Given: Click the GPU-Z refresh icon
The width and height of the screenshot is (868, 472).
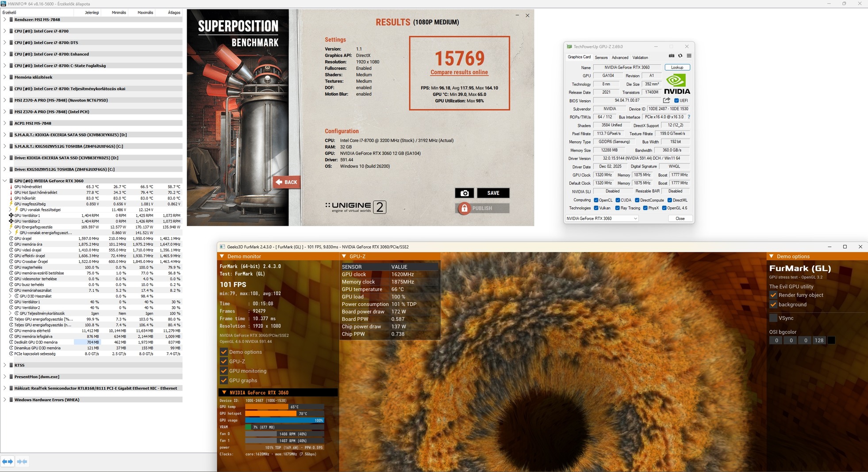Looking at the screenshot, I should pos(680,56).
